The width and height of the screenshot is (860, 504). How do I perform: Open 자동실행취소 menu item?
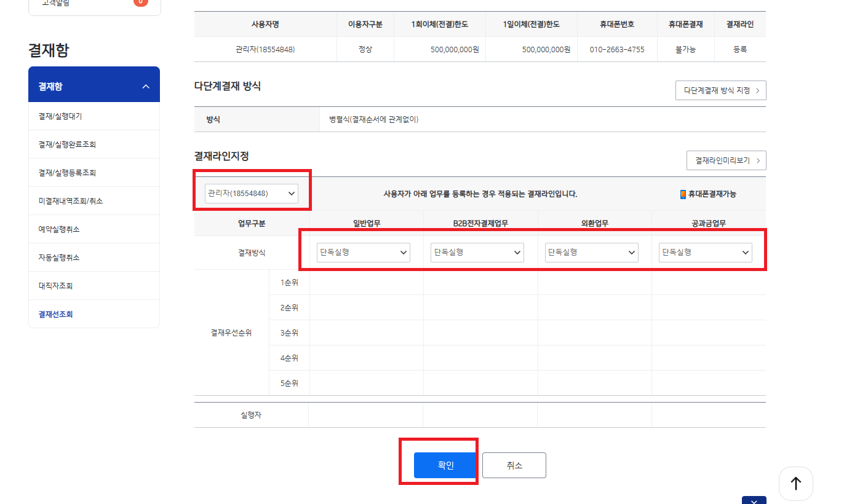(94, 258)
